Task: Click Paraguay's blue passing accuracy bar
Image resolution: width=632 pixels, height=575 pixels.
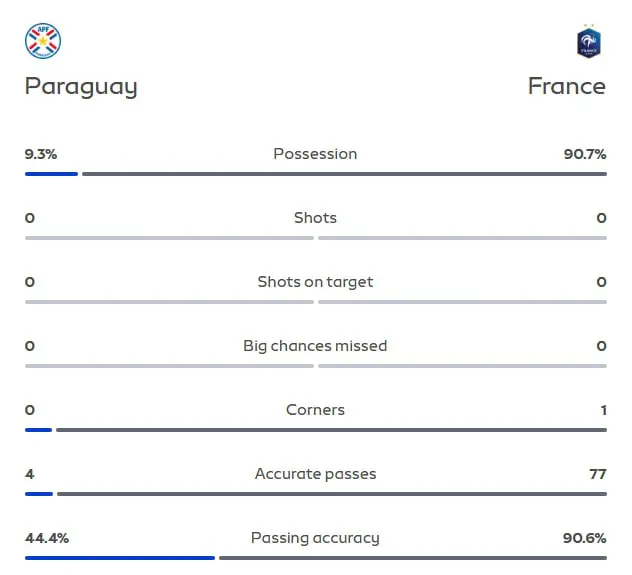Action: [120, 558]
